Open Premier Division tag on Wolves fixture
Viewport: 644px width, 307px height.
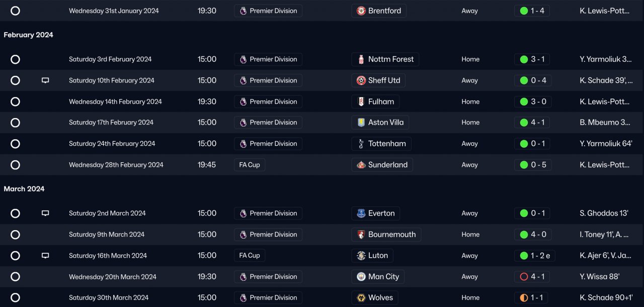click(x=268, y=298)
